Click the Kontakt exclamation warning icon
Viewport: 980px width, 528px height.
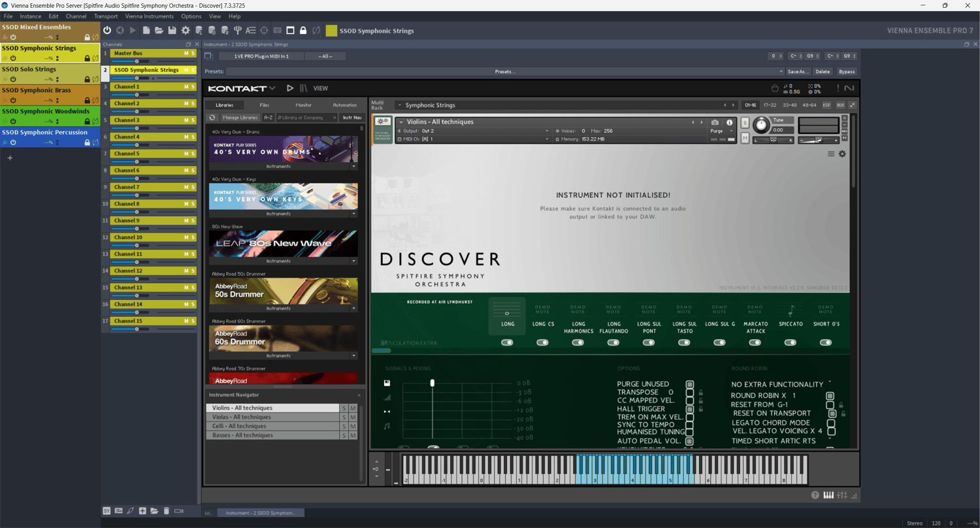pyautogui.click(x=838, y=88)
